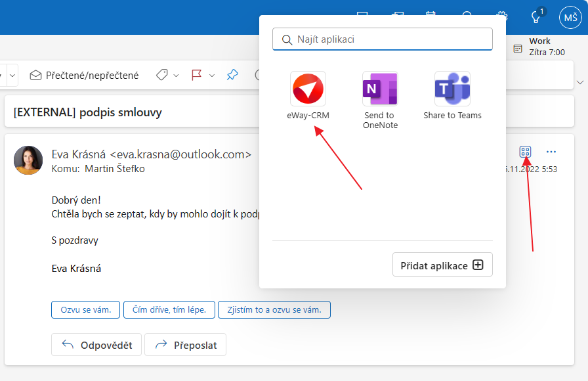Expand the ribbon with the right-edge chevron
Image resolution: width=588 pixels, height=381 pixels.
[x=580, y=82]
